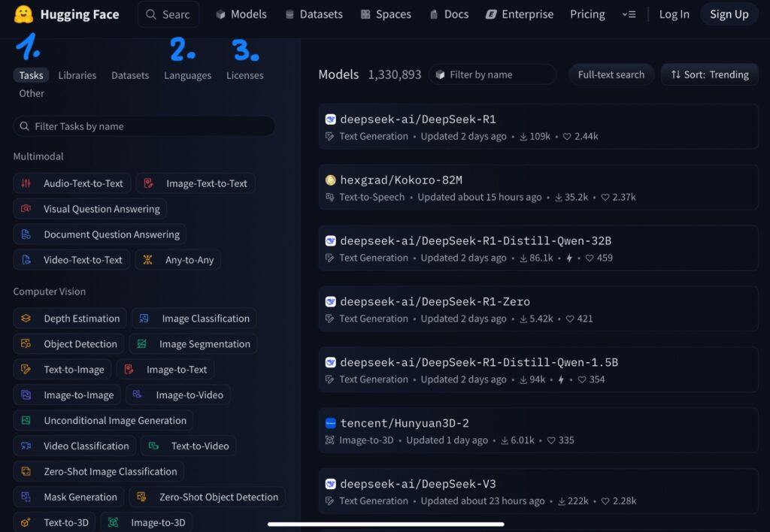The image size is (770, 532).
Task: Open the DeepSeek-R1-Distill-Qwen-1.5B model card
Action: [538, 370]
